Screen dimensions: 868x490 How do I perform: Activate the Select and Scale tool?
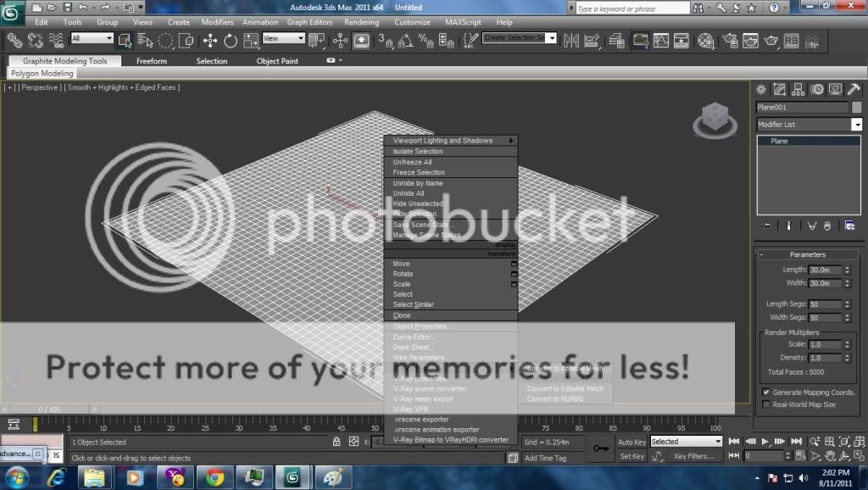251,41
